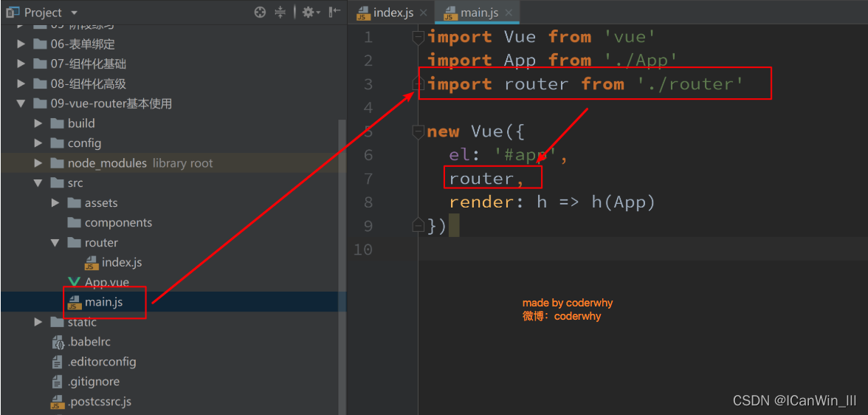Image resolution: width=868 pixels, height=415 pixels.
Task: Expand the static folder
Action: [x=38, y=322]
